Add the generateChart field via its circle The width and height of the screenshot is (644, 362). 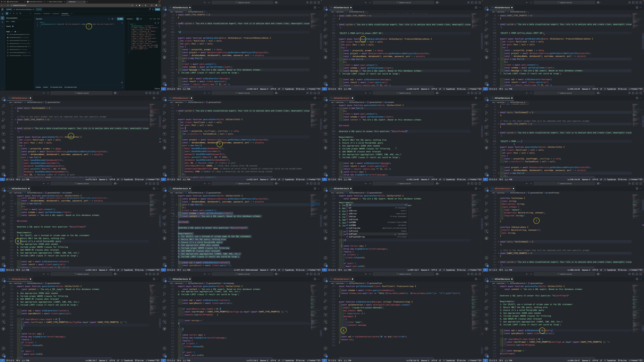(x=8, y=49)
